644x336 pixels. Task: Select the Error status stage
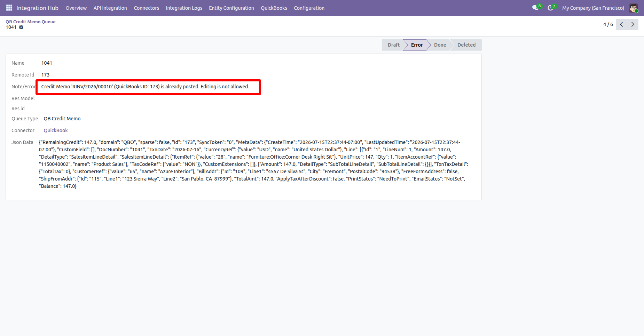417,45
